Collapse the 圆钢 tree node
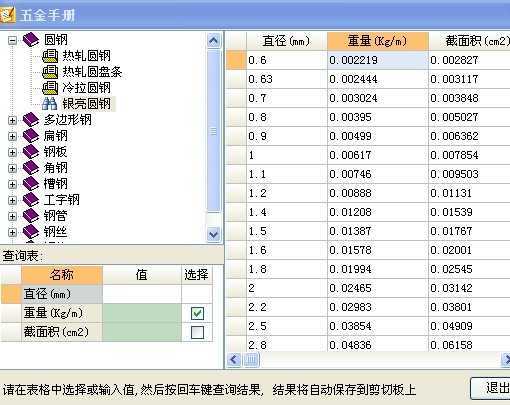The height and width of the screenshot is (405, 510). point(12,40)
